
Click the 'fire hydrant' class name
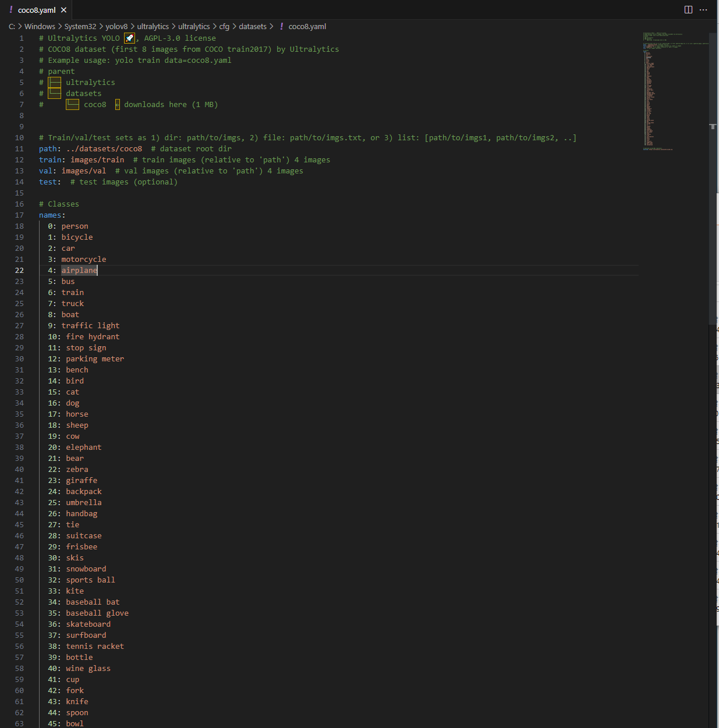point(93,337)
